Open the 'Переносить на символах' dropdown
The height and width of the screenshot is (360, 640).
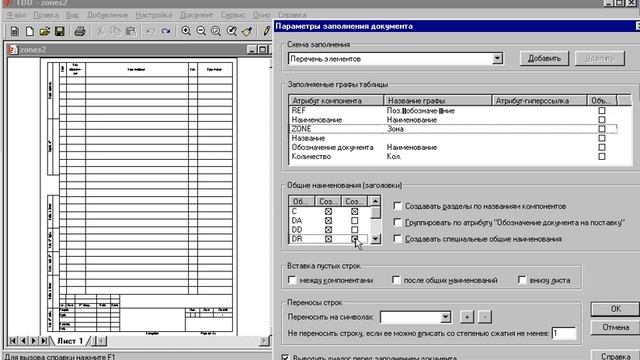[x=445, y=317]
